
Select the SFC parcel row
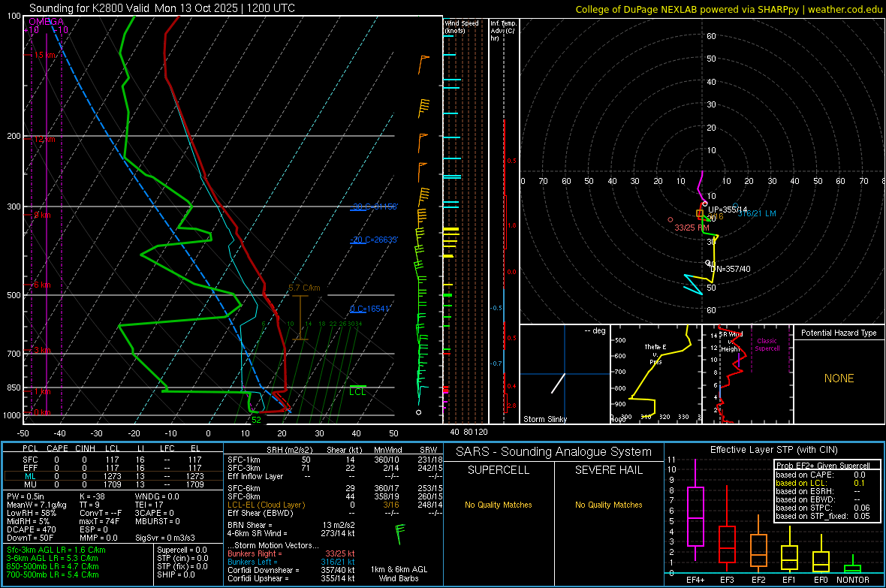113,460
